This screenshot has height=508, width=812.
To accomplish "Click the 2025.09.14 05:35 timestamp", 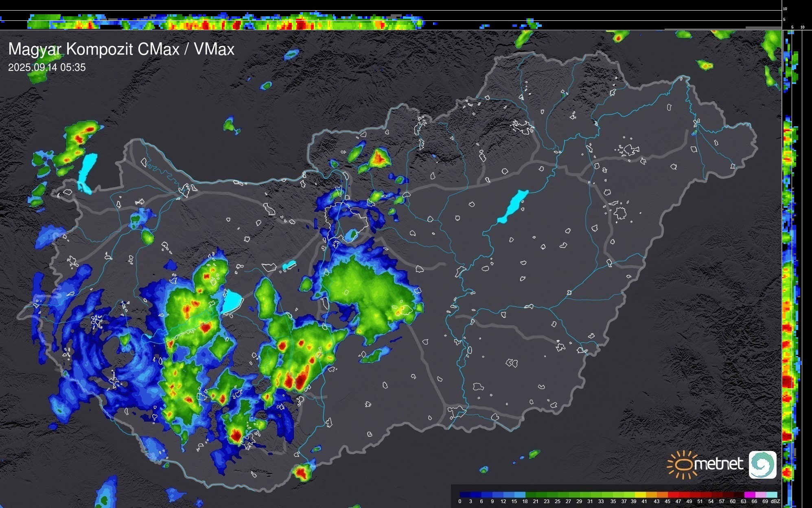I will pos(47,68).
